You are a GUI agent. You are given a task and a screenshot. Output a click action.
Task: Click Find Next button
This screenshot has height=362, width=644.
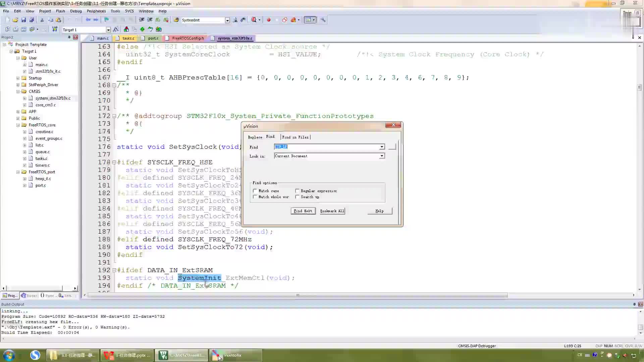[303, 211]
